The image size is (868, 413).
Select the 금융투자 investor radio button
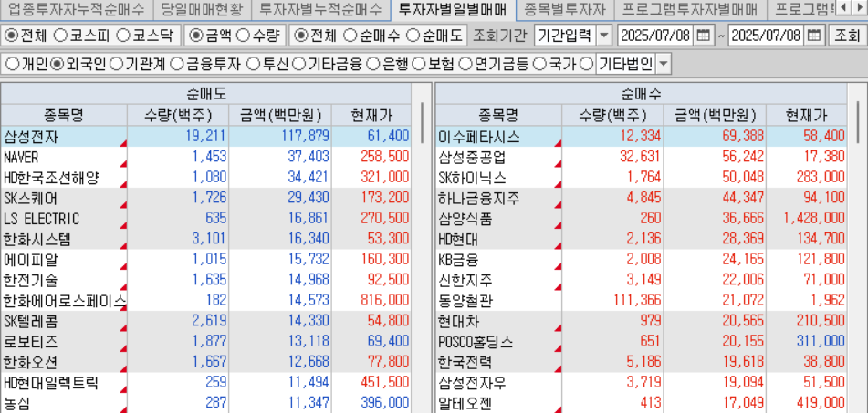176,64
